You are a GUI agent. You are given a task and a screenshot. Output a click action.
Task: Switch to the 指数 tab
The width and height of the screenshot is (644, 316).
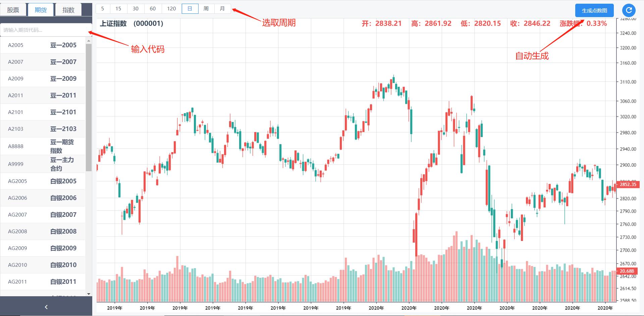[x=68, y=10]
